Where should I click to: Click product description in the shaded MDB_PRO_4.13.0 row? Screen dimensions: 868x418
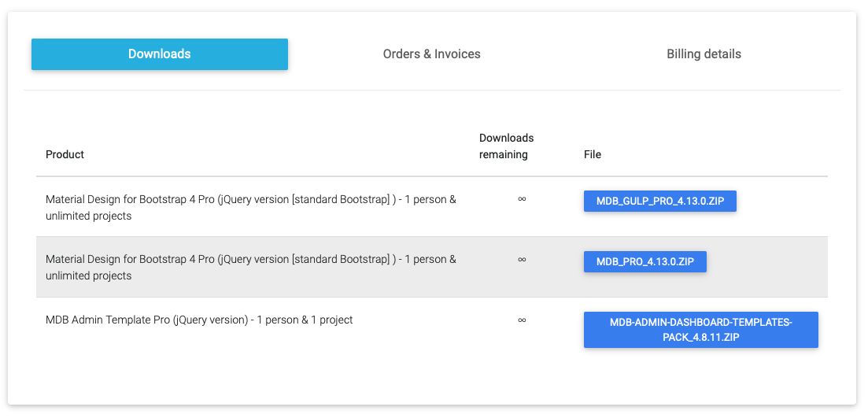251,268
